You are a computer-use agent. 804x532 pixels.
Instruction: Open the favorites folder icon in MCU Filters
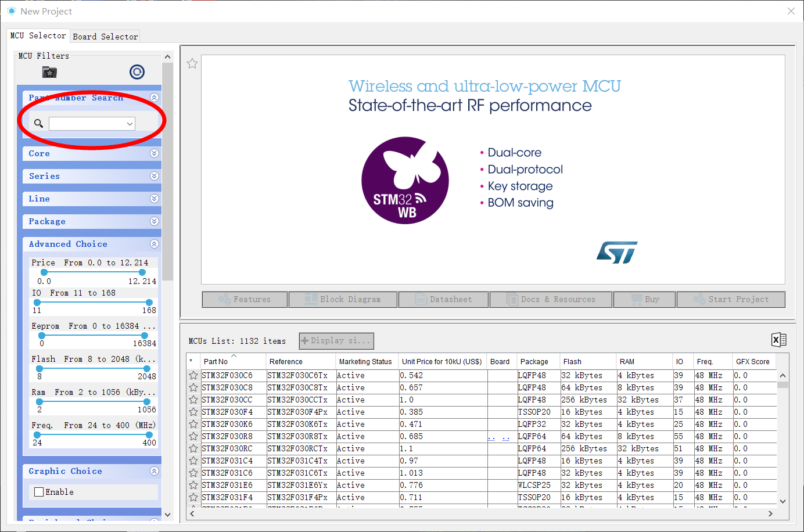pos(50,72)
